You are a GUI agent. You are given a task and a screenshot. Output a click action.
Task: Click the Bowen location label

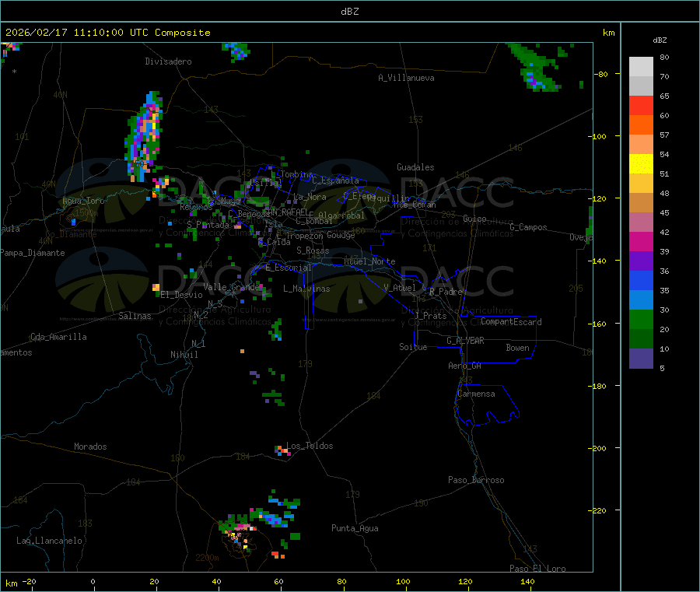coord(518,348)
